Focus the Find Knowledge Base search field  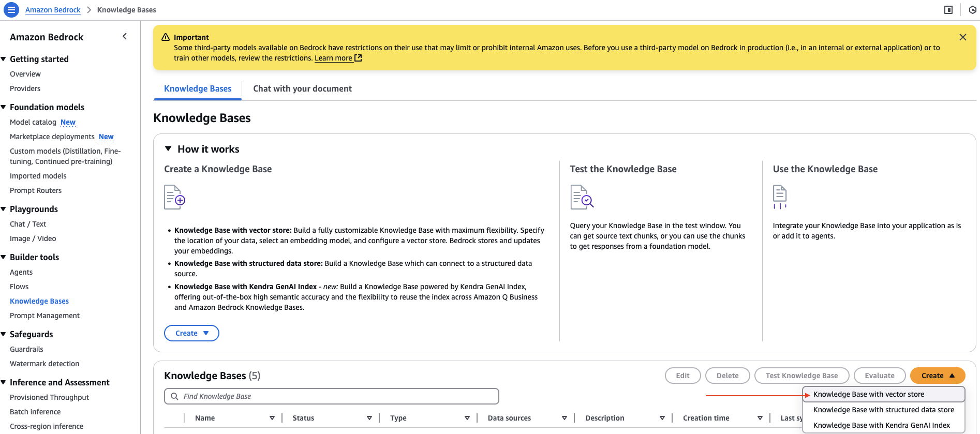coord(331,396)
